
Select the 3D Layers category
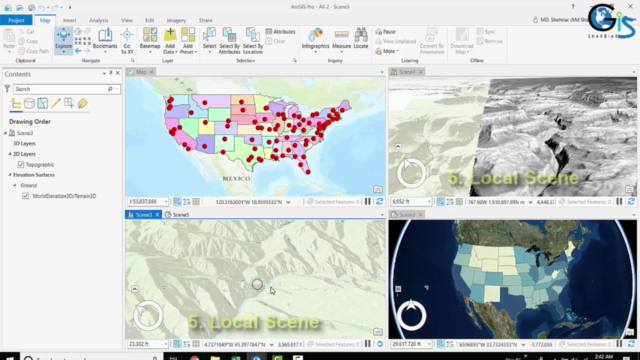coord(24,143)
